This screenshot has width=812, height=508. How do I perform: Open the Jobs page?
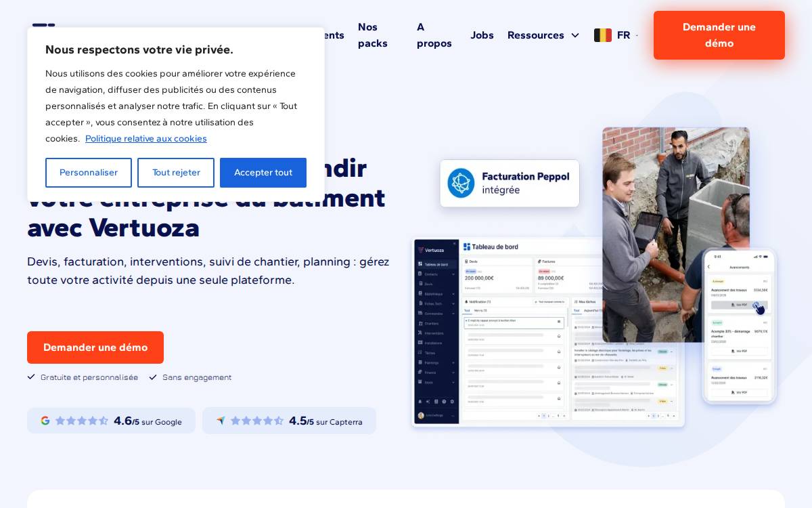482,35
